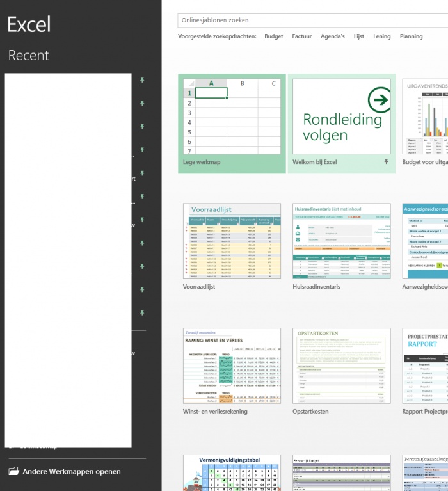Select the Factuur suggested search
Image resolution: width=448 pixels, height=491 pixels.
coord(302,36)
